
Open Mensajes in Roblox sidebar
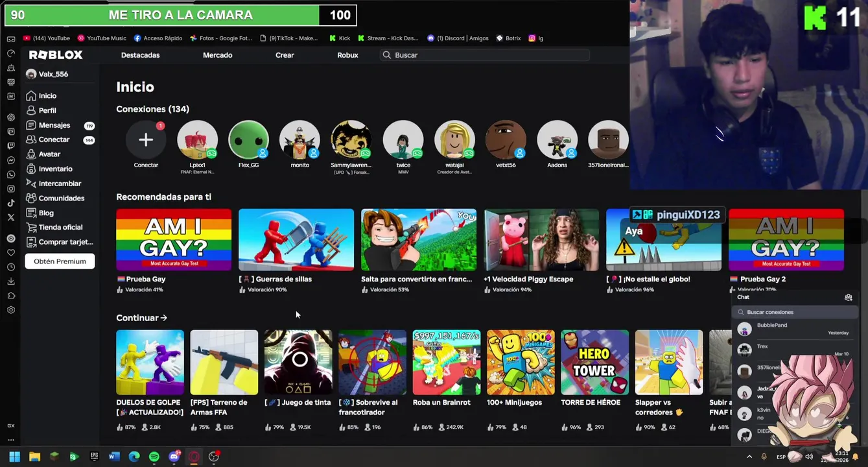tap(60, 125)
